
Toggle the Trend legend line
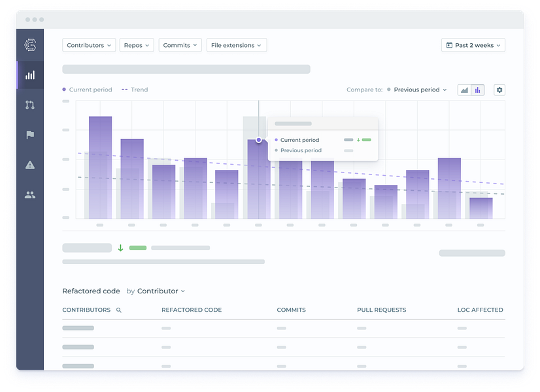135,90
